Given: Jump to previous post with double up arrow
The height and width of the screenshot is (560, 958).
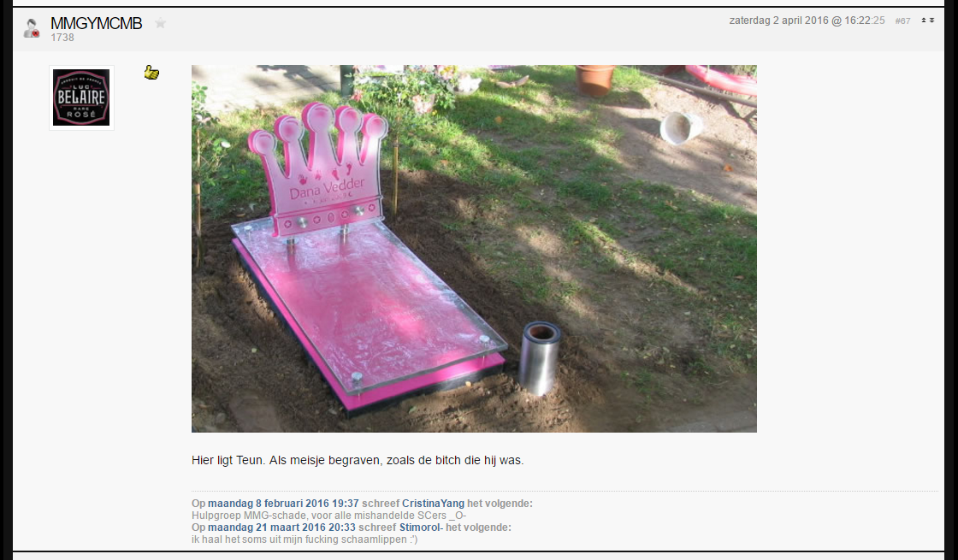Looking at the screenshot, I should click(924, 21).
